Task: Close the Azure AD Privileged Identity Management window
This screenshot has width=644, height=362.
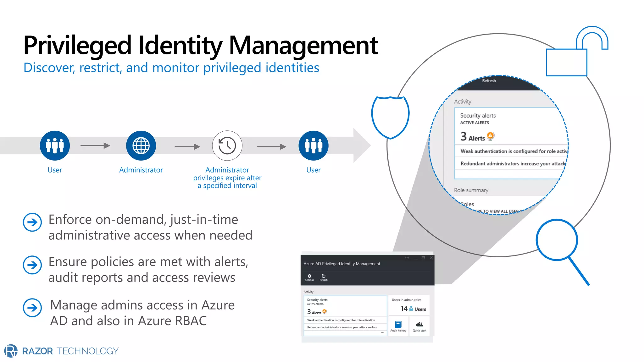Action: point(431,258)
